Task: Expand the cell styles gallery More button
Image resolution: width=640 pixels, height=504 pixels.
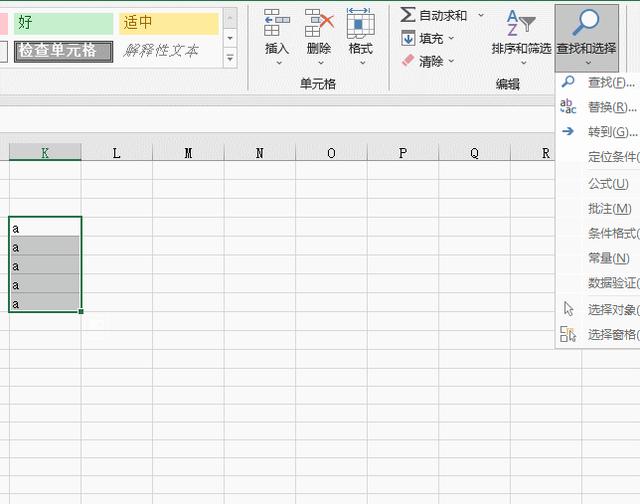Action: click(x=230, y=58)
